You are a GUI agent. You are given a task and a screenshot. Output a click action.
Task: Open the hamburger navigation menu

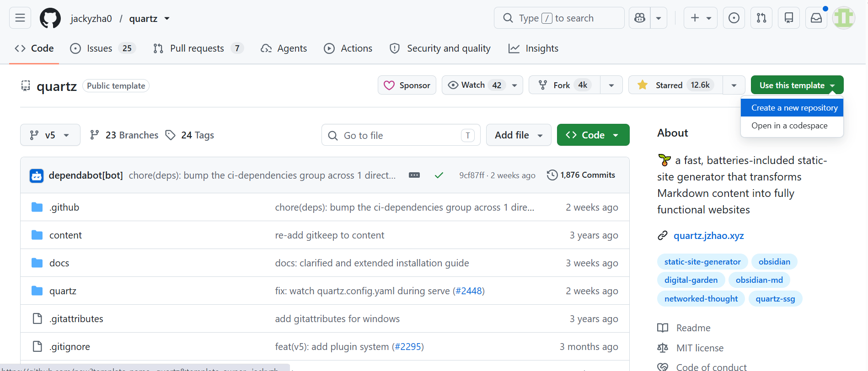tap(20, 18)
